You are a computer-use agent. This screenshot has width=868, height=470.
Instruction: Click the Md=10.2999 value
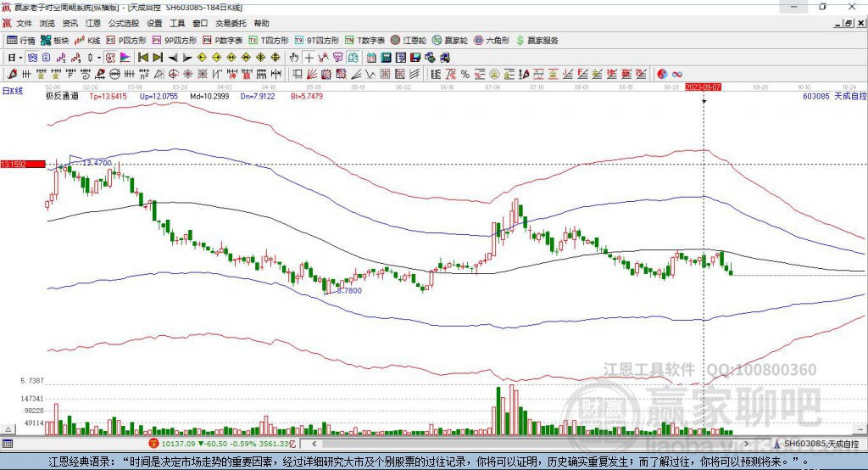pyautogui.click(x=209, y=96)
